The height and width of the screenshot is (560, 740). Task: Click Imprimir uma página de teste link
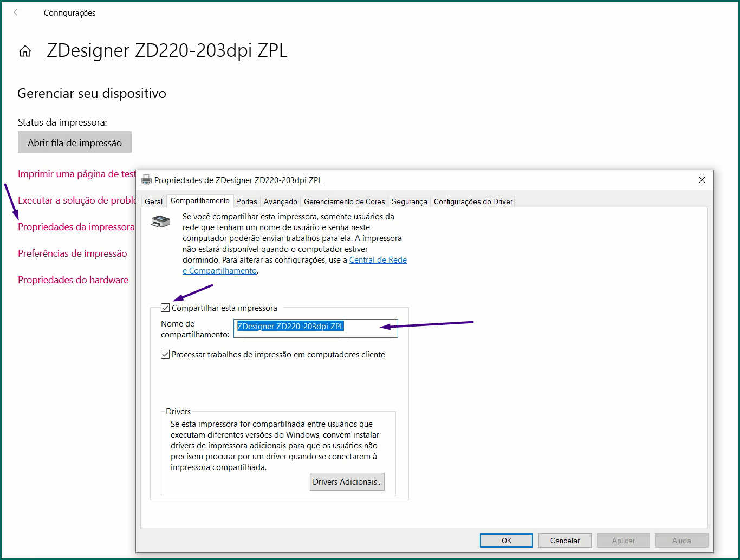click(77, 174)
